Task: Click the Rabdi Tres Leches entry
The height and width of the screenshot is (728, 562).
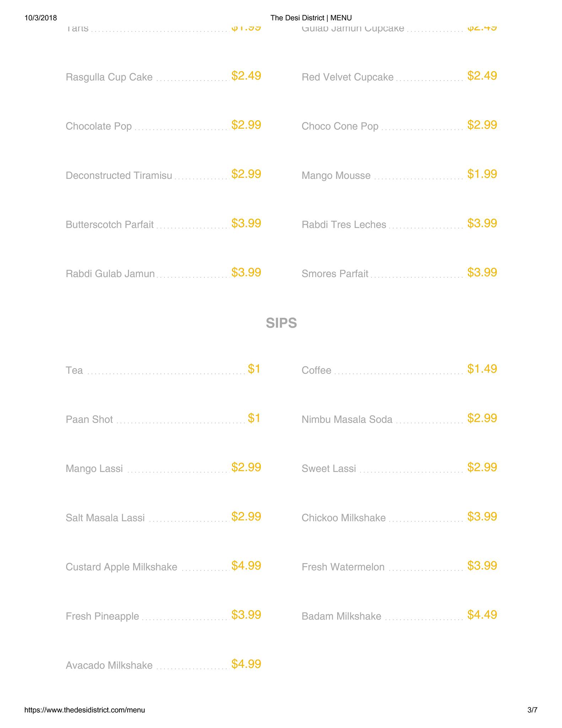Action: tap(344, 225)
